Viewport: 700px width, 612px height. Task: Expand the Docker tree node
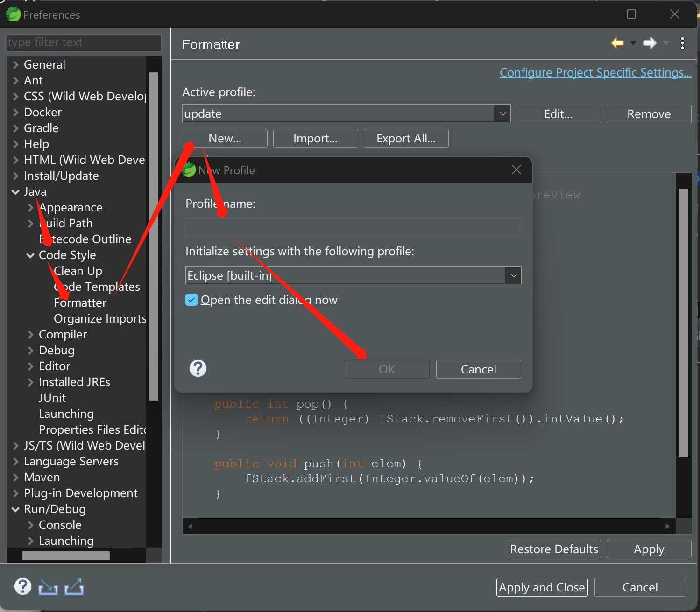[15, 112]
